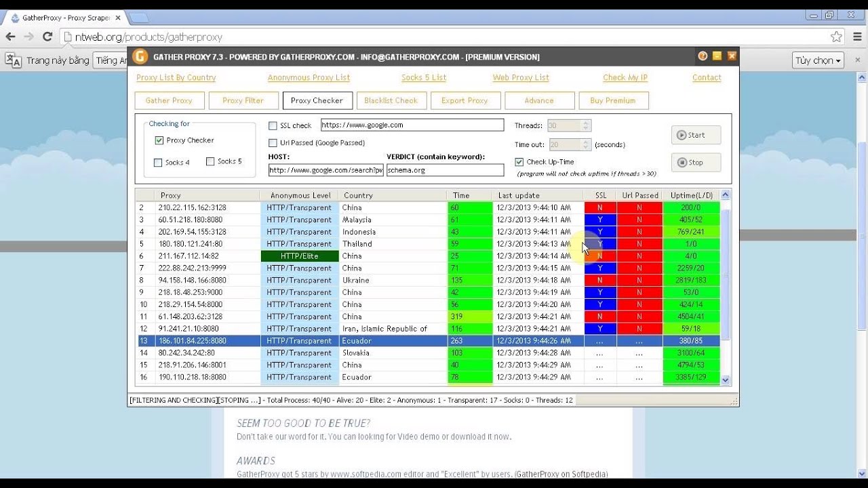Image resolution: width=868 pixels, height=488 pixels.
Task: Enable the Socks 4 checkbox
Action: pos(158,163)
